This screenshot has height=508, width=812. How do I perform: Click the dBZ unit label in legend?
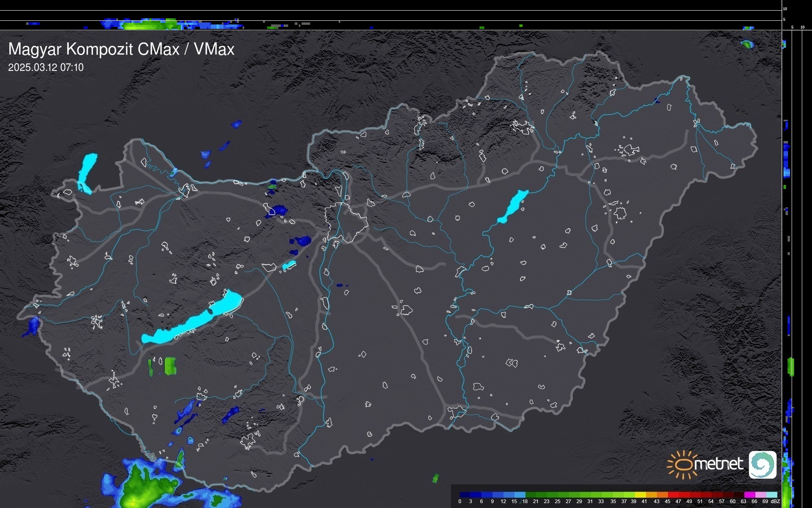click(x=775, y=501)
